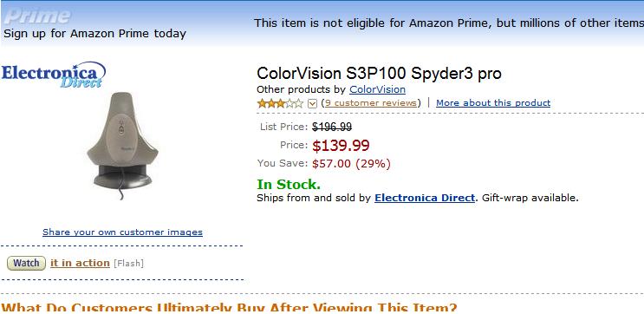
Task: Click Share your own customer images
Action: click(122, 232)
